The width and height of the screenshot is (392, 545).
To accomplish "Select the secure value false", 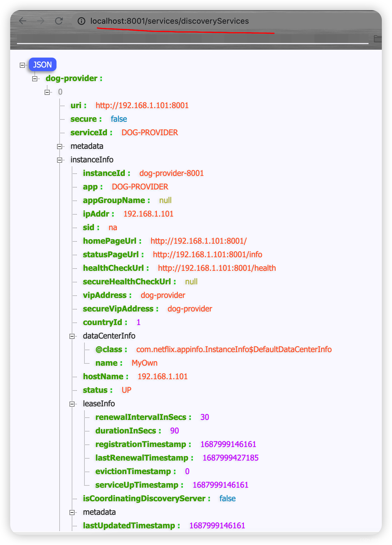I will (119, 119).
